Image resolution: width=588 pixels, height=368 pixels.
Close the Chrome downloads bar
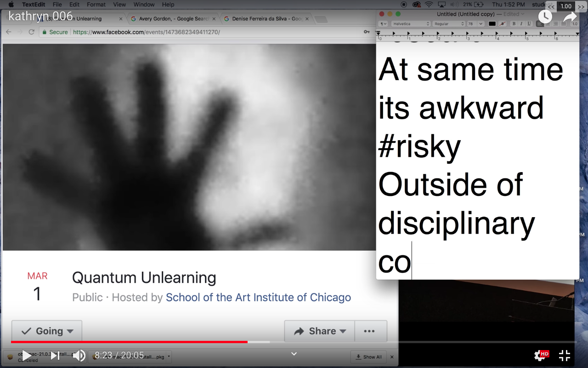pyautogui.click(x=392, y=357)
